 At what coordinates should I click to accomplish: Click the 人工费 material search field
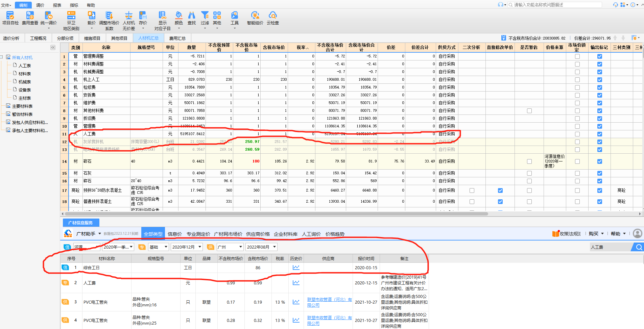(x=611, y=247)
